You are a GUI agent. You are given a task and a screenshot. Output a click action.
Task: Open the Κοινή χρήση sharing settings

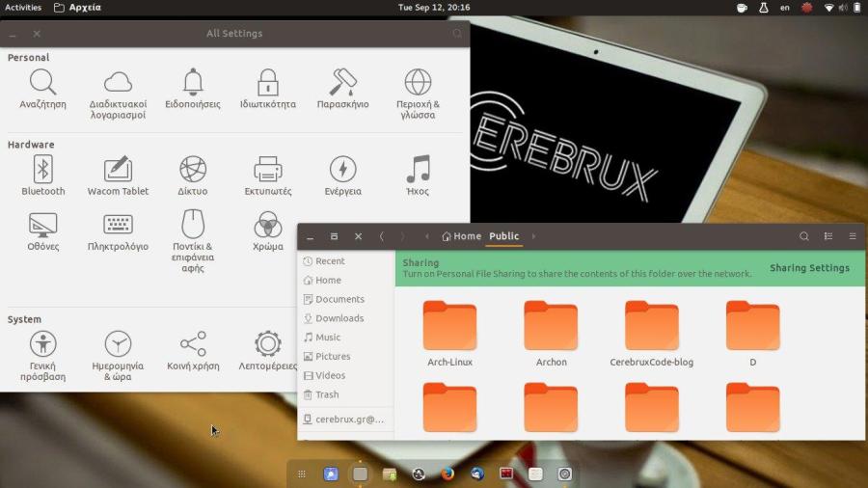(193, 351)
